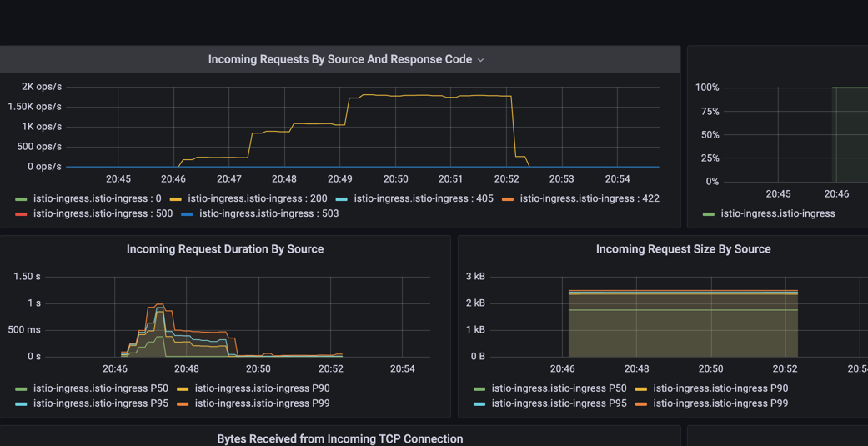The height and width of the screenshot is (446, 868).
Task: Click the 1.50 s axis label in duration chart
Action: click(28, 277)
